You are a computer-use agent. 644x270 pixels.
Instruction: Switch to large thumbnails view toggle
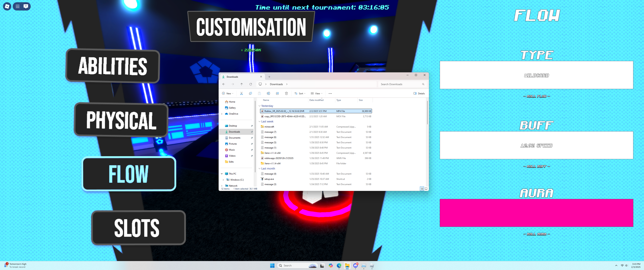pos(426,189)
